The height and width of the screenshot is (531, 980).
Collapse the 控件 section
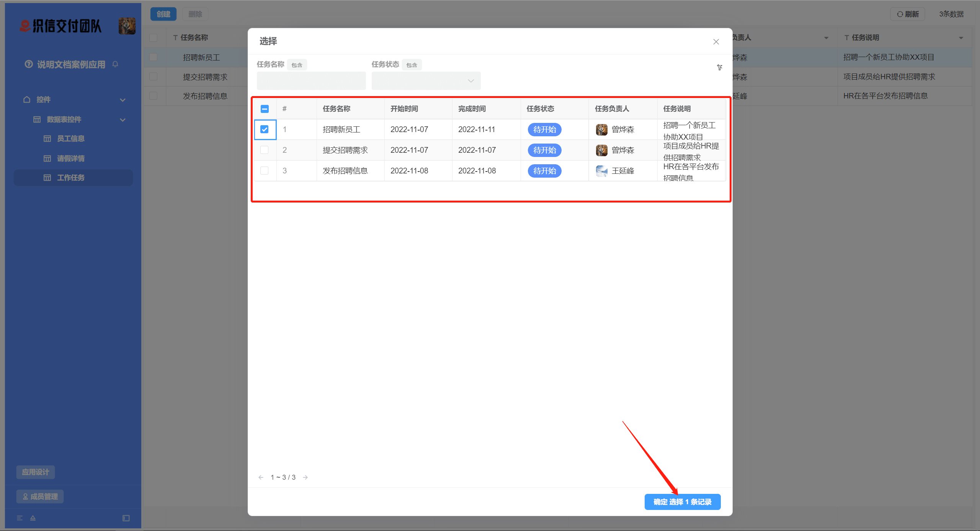122,100
